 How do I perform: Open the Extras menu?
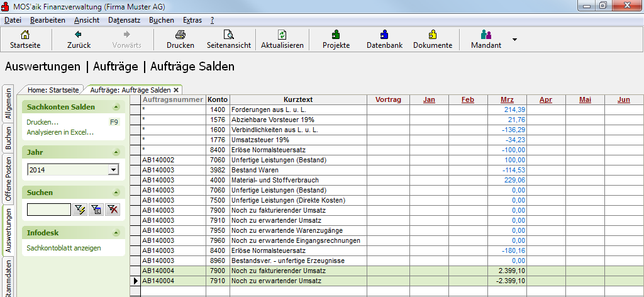(192, 20)
